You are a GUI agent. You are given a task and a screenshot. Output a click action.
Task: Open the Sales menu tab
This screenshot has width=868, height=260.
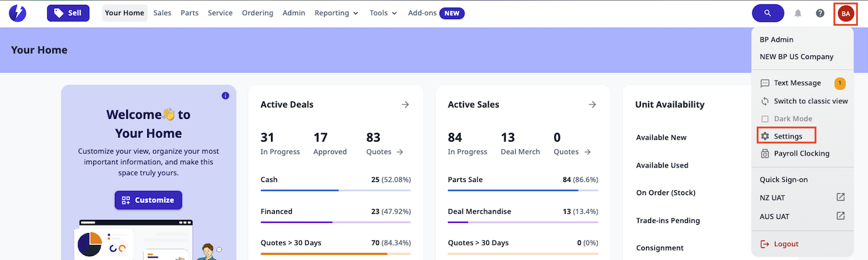(162, 13)
